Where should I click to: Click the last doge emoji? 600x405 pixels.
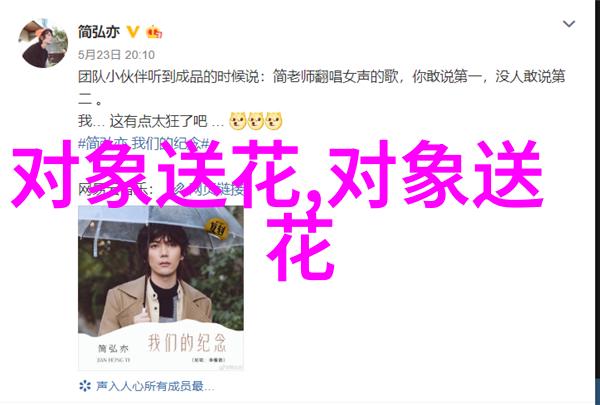tap(273, 121)
